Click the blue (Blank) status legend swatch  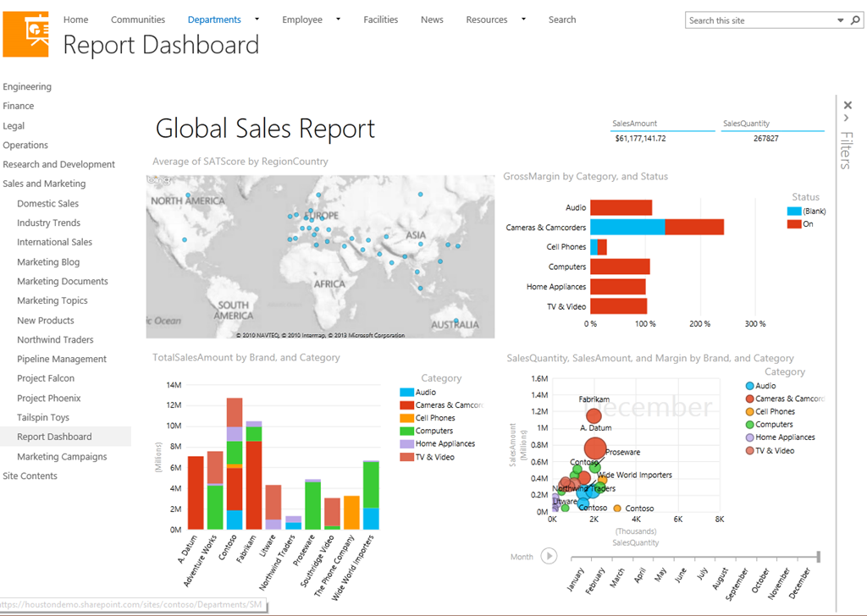click(x=794, y=211)
